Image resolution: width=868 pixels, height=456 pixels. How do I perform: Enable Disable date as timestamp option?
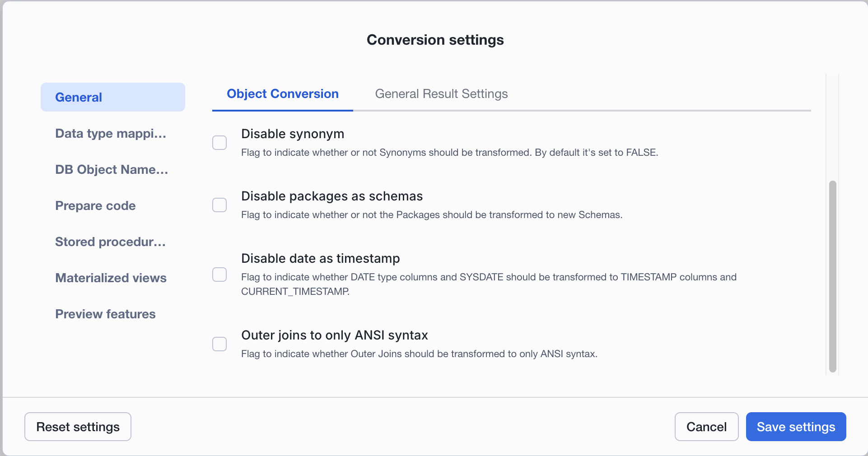tap(219, 275)
